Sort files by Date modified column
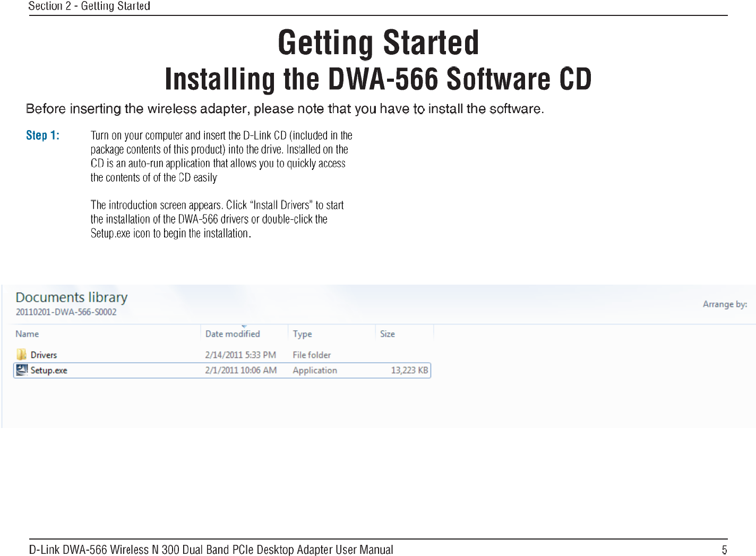This screenshot has height=556, width=756. [233, 333]
